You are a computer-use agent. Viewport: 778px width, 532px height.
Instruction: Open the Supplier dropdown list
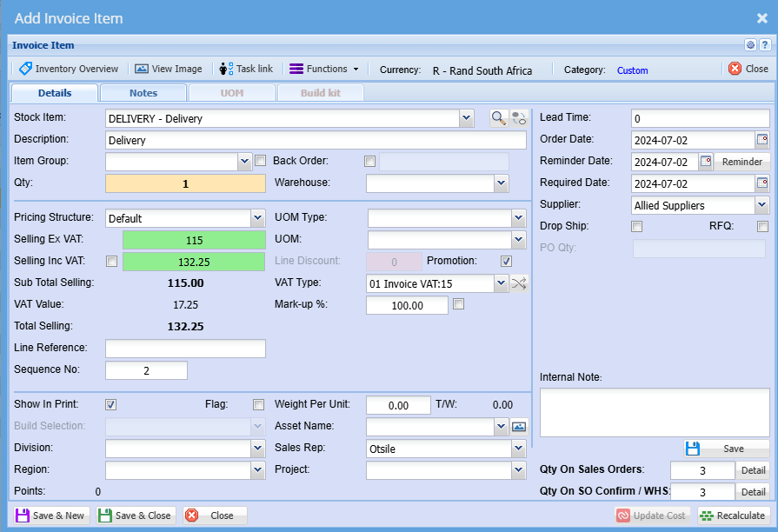pos(761,205)
